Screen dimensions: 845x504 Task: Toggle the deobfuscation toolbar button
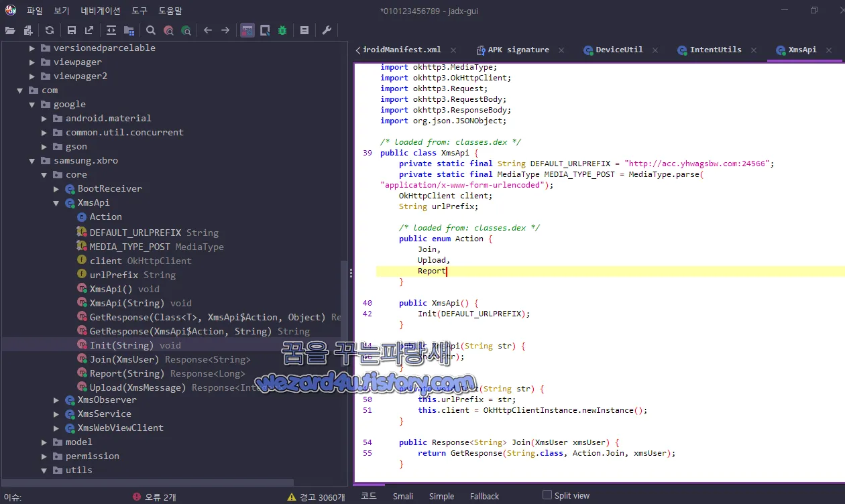pyautogui.click(x=247, y=30)
